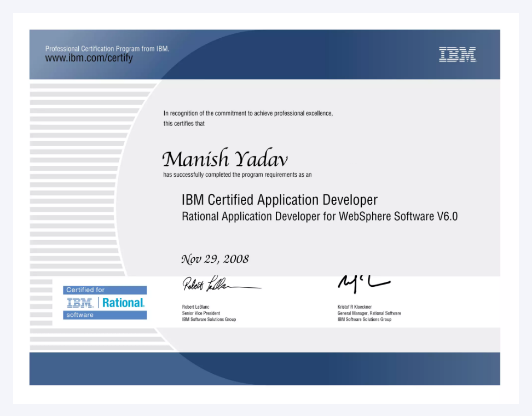Click 'IBM Certified Application Developer' title
This screenshot has width=532, height=416.
(x=280, y=200)
